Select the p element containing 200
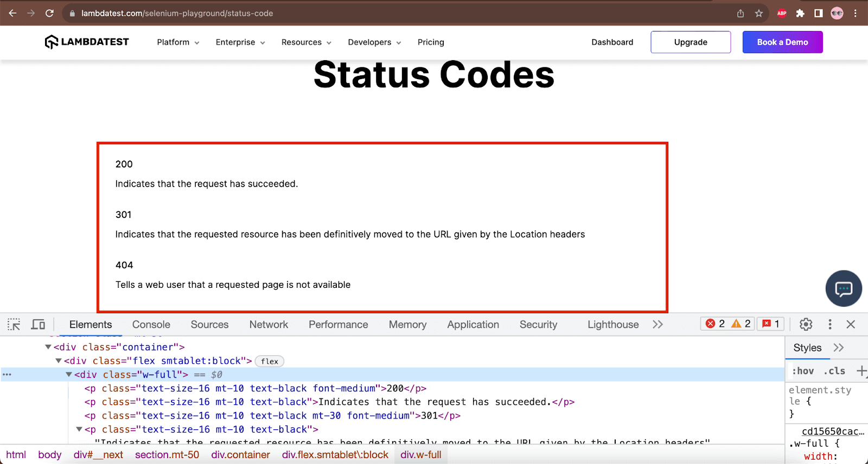The height and width of the screenshot is (464, 868). (255, 388)
